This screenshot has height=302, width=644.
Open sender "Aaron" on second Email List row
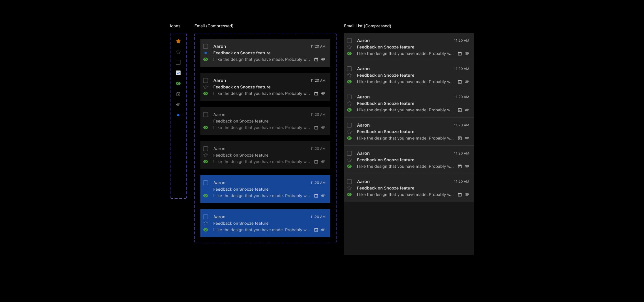363,69
